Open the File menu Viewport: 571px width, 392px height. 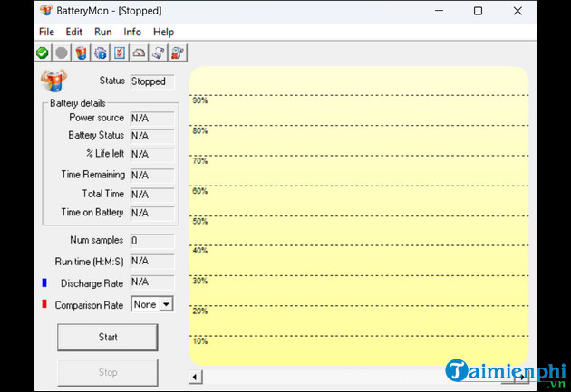click(46, 32)
